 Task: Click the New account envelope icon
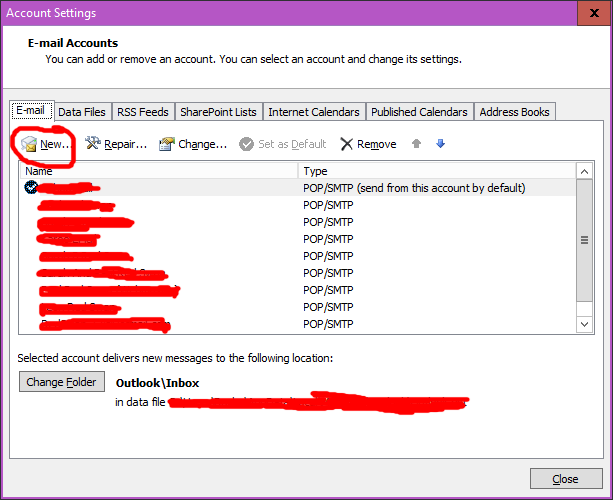29,144
